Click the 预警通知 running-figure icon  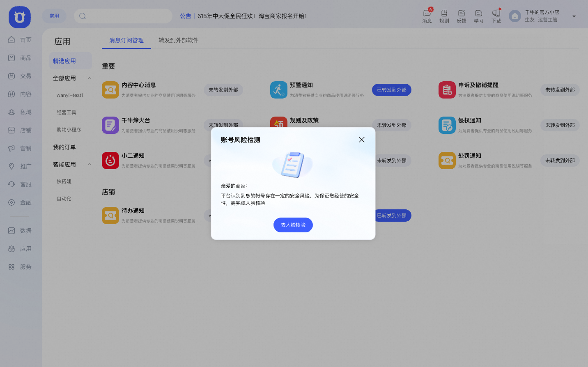[x=279, y=90]
